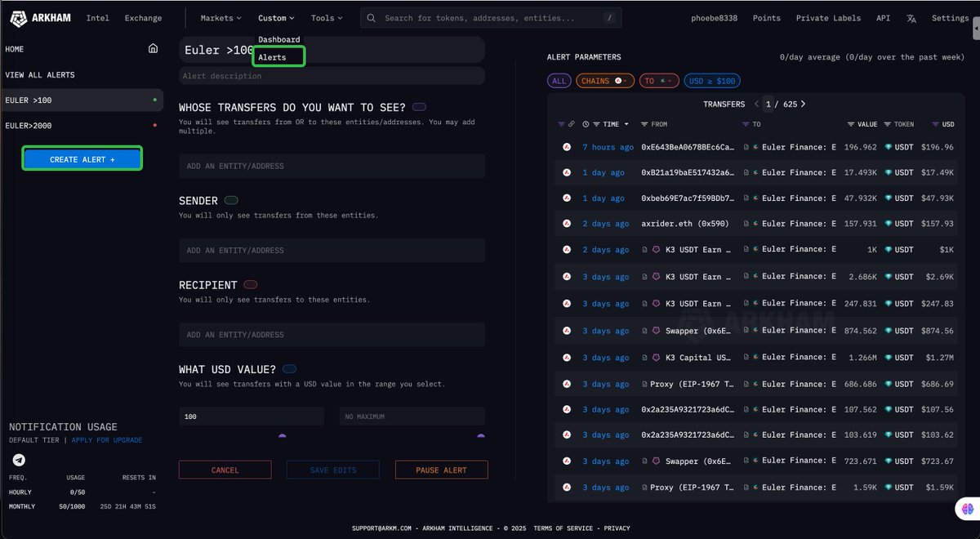Screen dimensions: 980x539
Task: Go to the next transfers page
Action: tap(803, 104)
